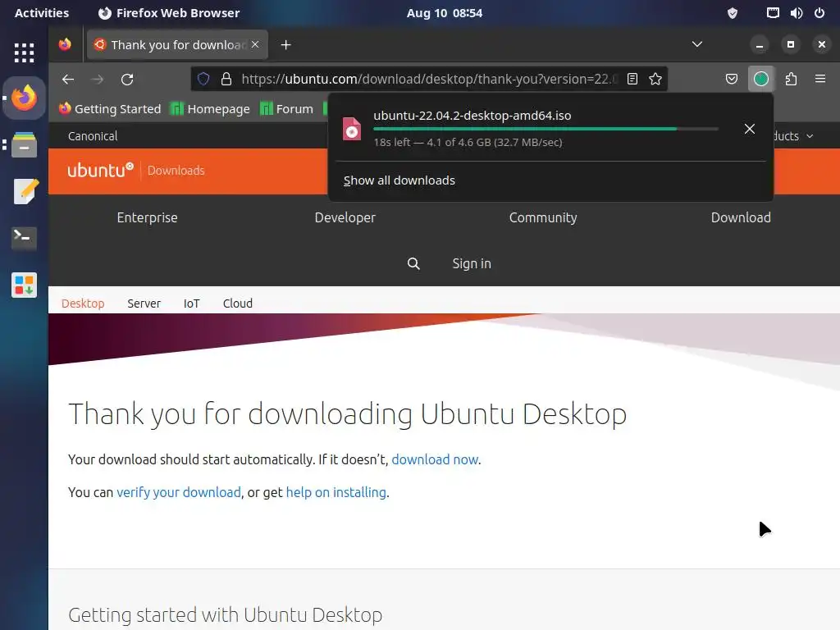Viewport: 840px width, 630px height.
Task: Switch to the Desktop tab
Action: [83, 304]
